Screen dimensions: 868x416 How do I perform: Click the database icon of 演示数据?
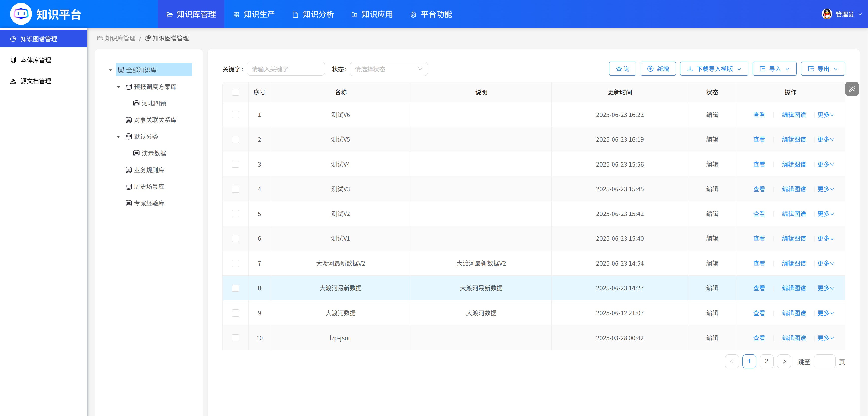(x=136, y=153)
